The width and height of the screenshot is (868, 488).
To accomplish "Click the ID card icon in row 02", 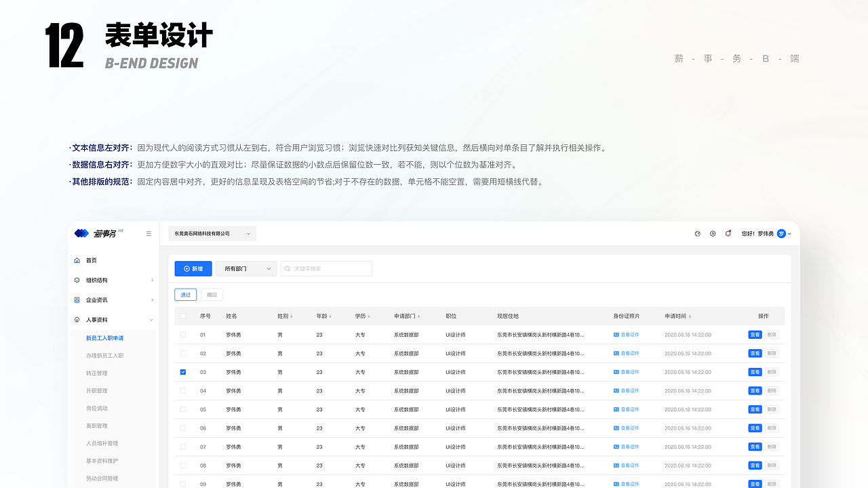I will click(x=616, y=353).
